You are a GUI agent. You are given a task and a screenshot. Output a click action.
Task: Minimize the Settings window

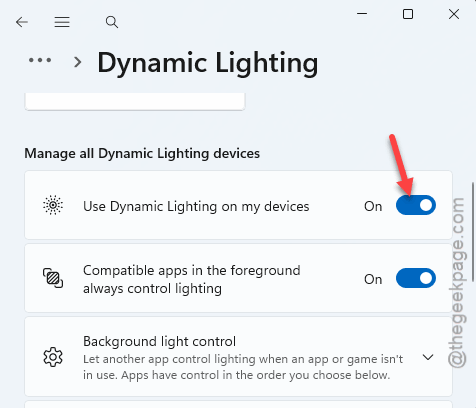tap(362, 14)
